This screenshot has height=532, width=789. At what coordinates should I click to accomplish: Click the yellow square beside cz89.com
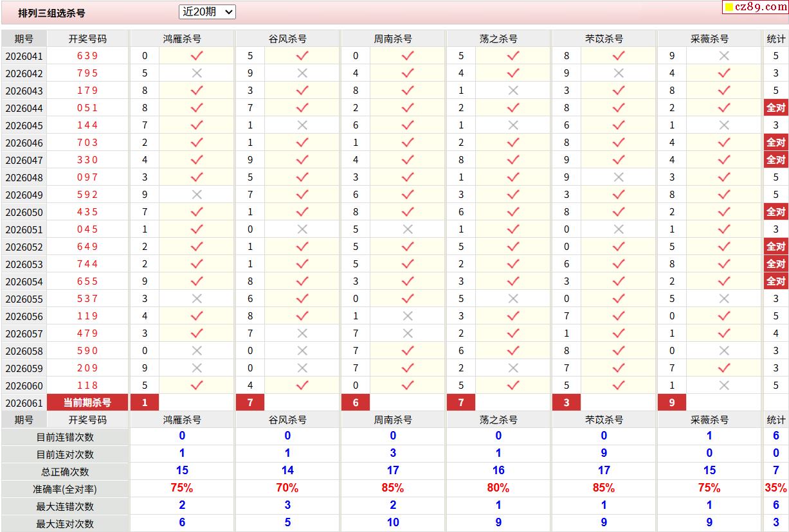pos(729,8)
